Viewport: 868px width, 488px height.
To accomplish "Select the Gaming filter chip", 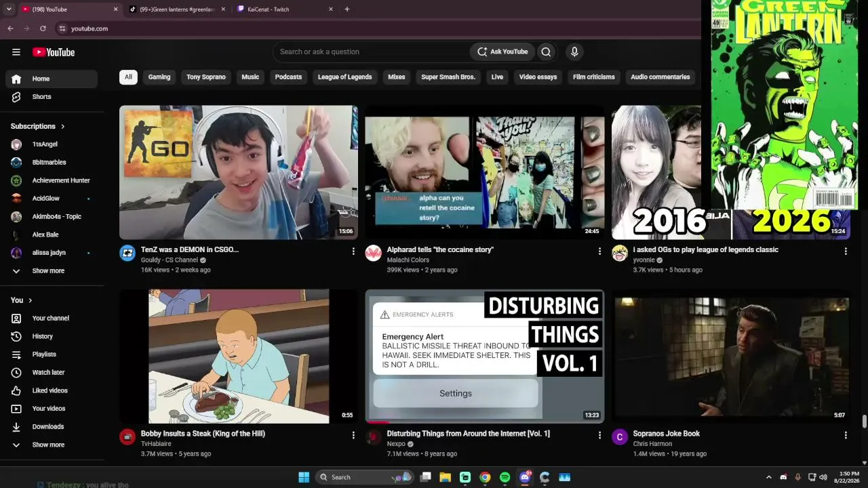I will (159, 77).
